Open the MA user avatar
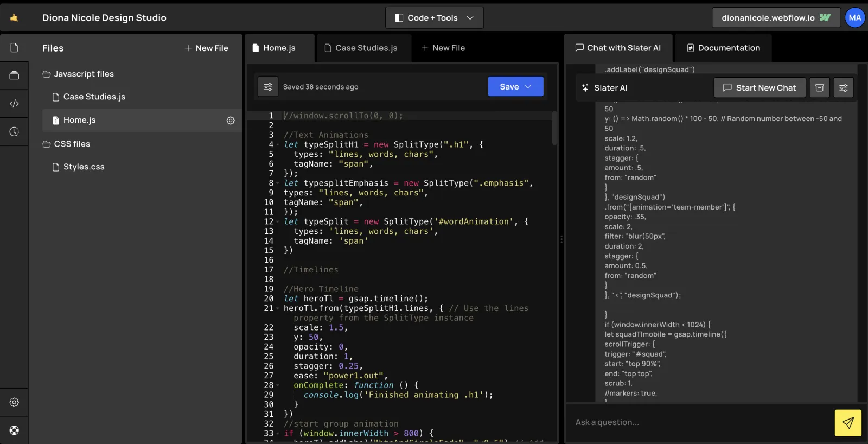The image size is (868, 444). click(x=855, y=18)
